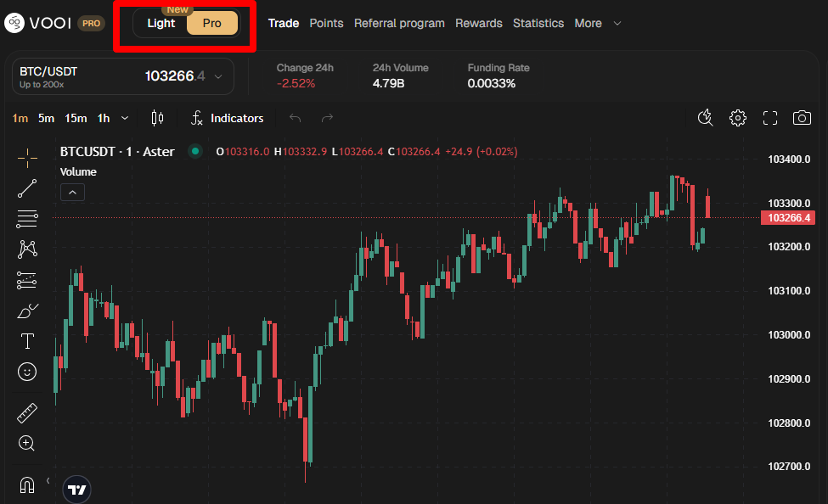Switch to Light mode
This screenshot has height=504, width=828.
click(x=161, y=23)
